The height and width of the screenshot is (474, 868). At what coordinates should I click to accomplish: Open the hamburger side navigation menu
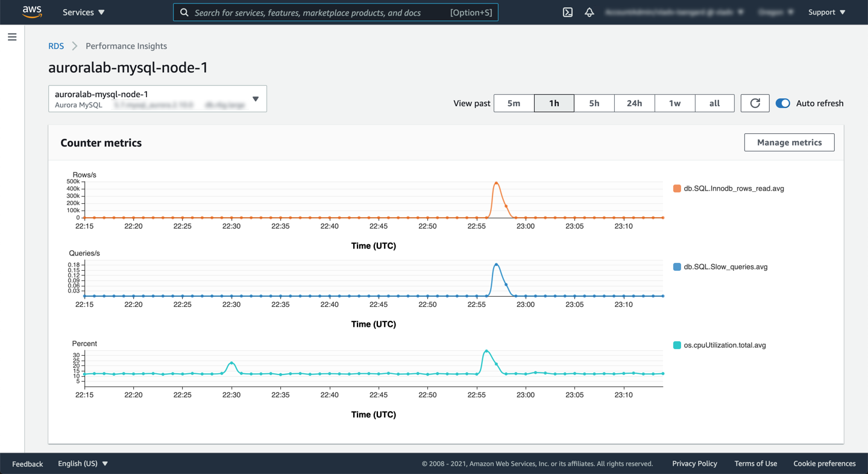pos(12,37)
